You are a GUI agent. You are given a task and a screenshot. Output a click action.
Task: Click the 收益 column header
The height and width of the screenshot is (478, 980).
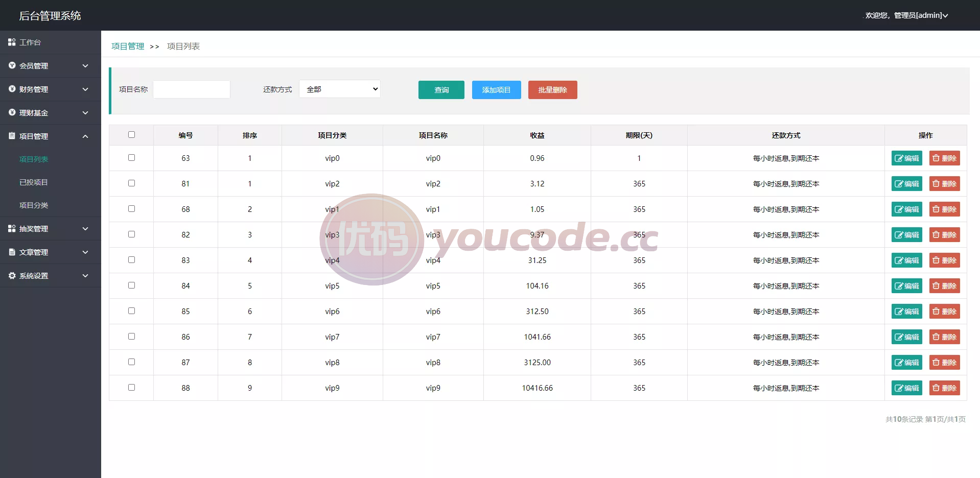coord(537,135)
